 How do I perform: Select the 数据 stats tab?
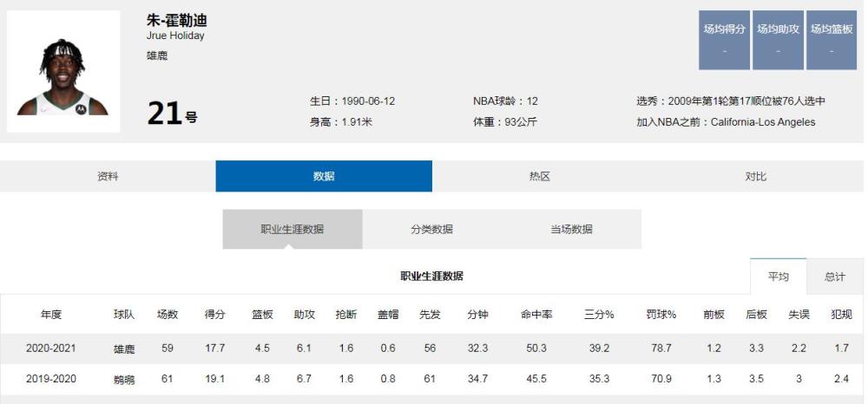pyautogui.click(x=324, y=176)
